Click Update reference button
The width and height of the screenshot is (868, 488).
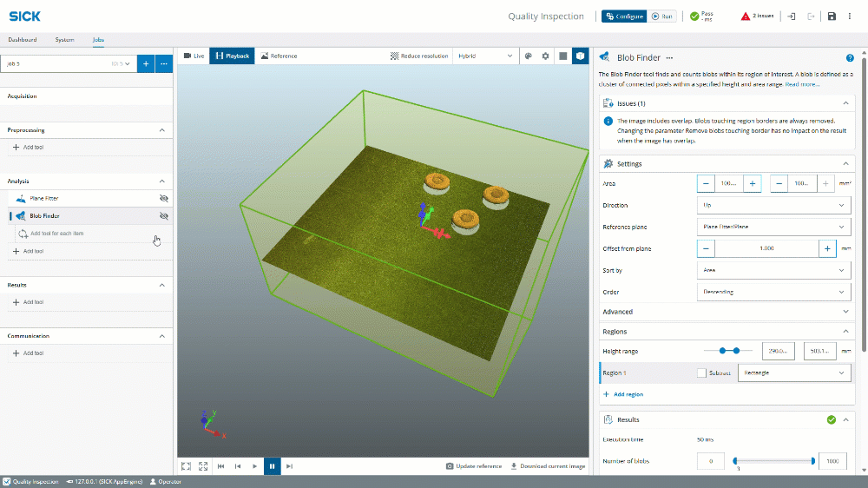point(474,466)
